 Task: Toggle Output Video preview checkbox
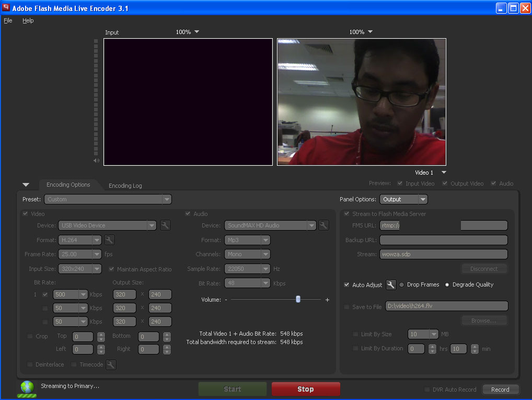coord(445,184)
